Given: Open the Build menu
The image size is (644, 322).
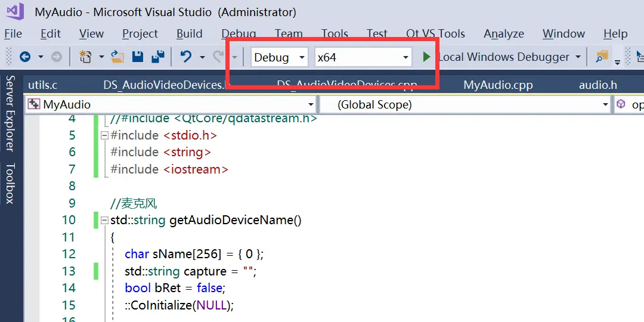Looking at the screenshot, I should click(x=190, y=33).
